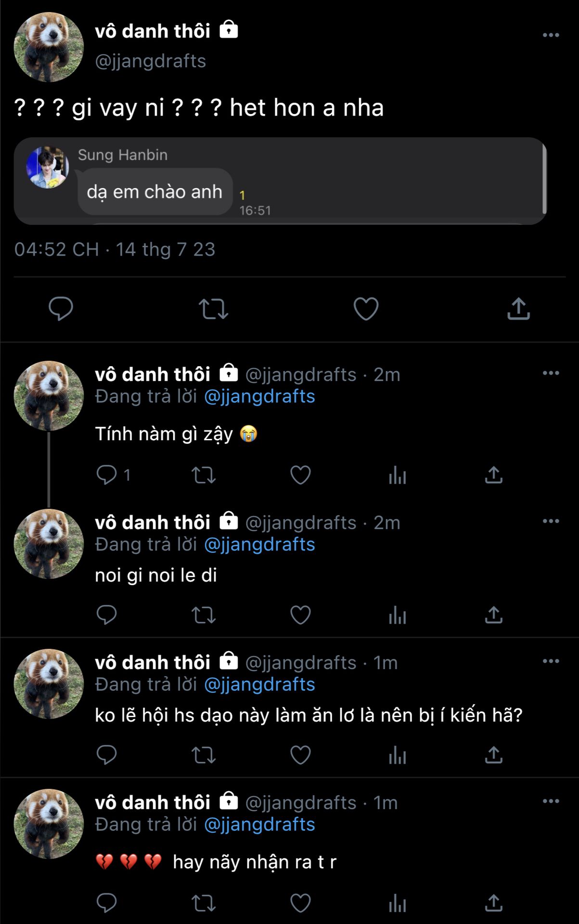
Task: Share the main tweet using the share icon
Action: pyautogui.click(x=518, y=308)
